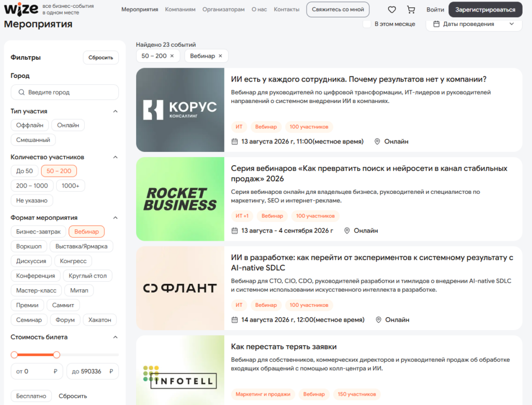Open the 'Даты проведения' dropdown
Image resolution: width=532 pixels, height=405 pixels.
coord(474,24)
